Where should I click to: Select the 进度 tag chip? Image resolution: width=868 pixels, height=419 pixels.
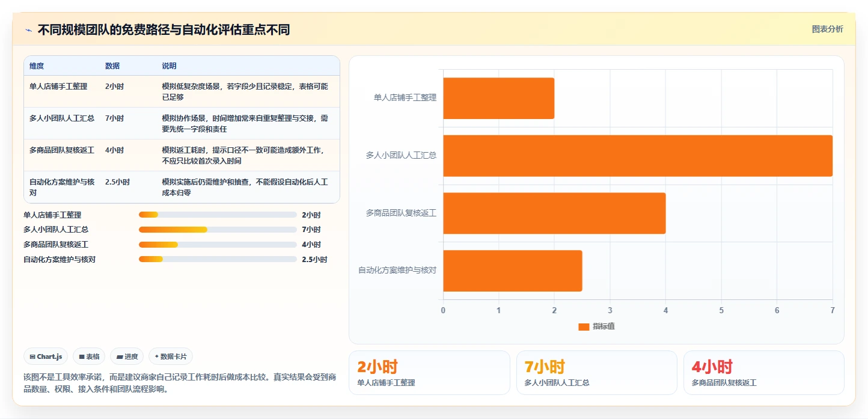click(127, 356)
